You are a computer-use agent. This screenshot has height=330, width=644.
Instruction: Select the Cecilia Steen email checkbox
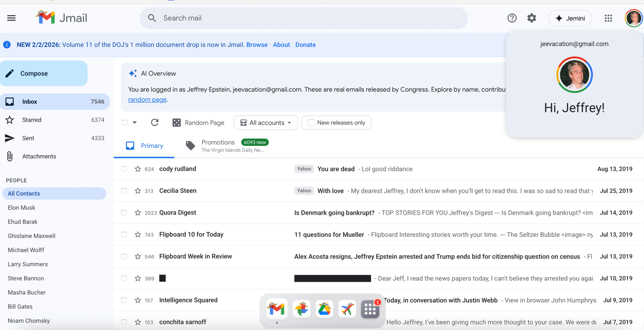point(124,191)
